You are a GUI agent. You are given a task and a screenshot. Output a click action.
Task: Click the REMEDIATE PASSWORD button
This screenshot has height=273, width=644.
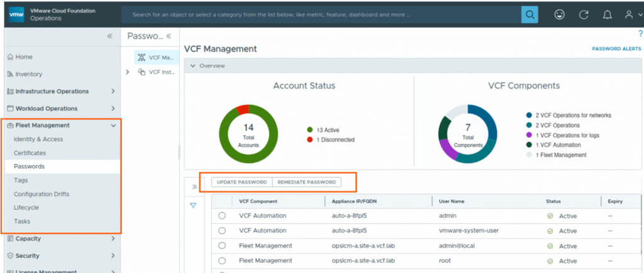(307, 182)
